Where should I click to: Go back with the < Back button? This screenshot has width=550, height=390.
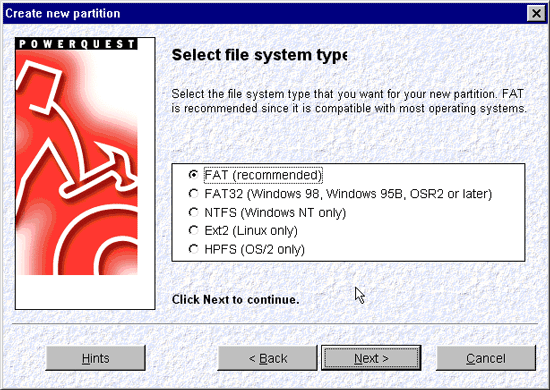click(x=267, y=358)
